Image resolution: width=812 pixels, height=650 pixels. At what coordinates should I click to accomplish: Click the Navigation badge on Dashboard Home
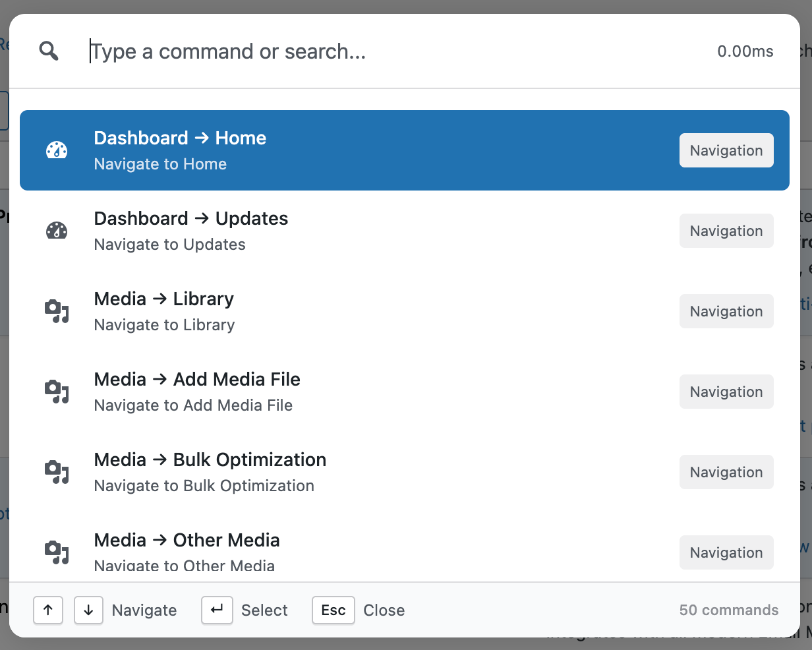(726, 150)
